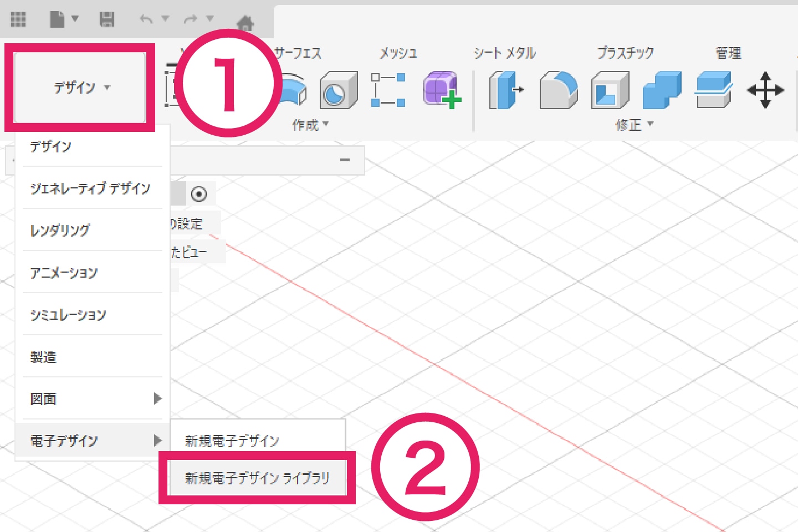
Task: Select レンダリング in workspace menu
Action: click(60, 231)
